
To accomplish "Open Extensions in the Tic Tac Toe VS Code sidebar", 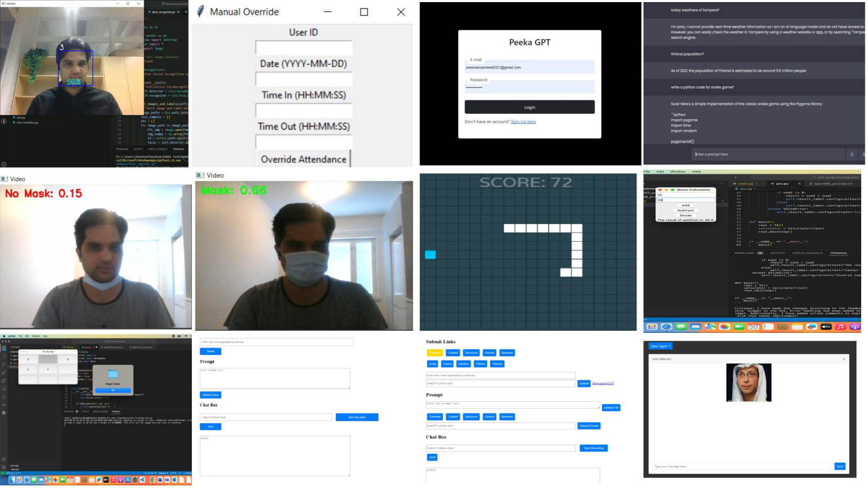I will tap(4, 381).
